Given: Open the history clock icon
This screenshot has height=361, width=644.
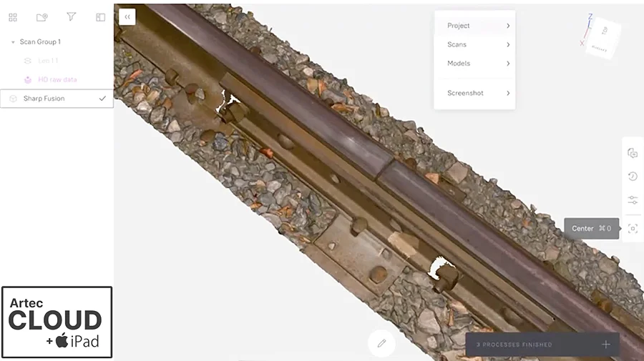Looking at the screenshot, I should tap(633, 177).
